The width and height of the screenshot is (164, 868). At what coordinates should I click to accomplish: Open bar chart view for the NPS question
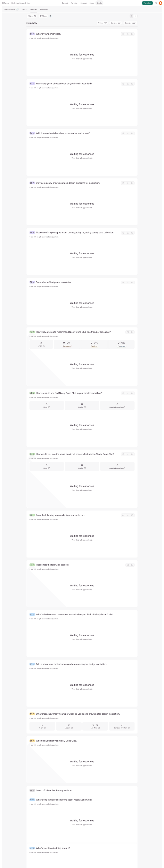[x=132, y=332]
